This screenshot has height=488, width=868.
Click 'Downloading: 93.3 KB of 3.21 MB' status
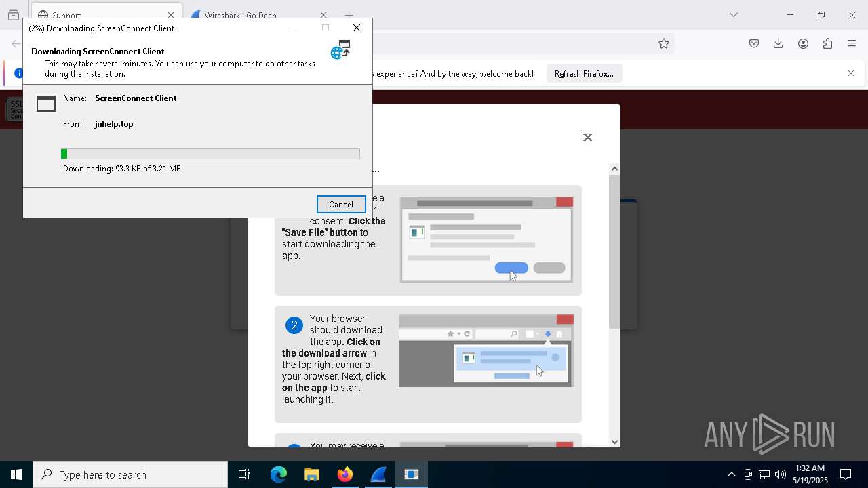[122, 169]
